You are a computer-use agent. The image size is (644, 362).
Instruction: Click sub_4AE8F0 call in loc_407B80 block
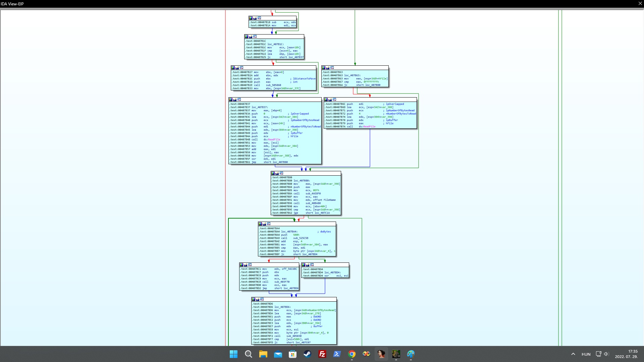[313, 193]
